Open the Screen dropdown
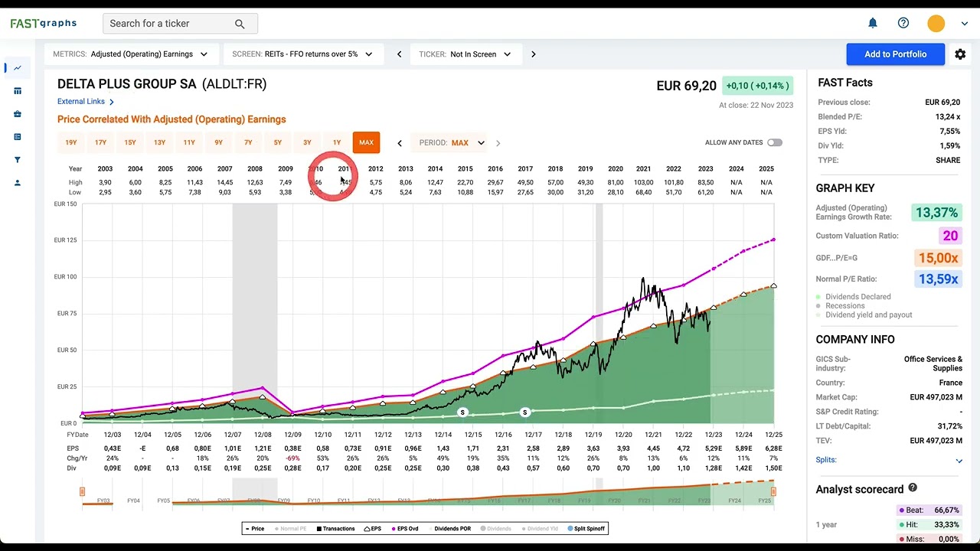 302,54
